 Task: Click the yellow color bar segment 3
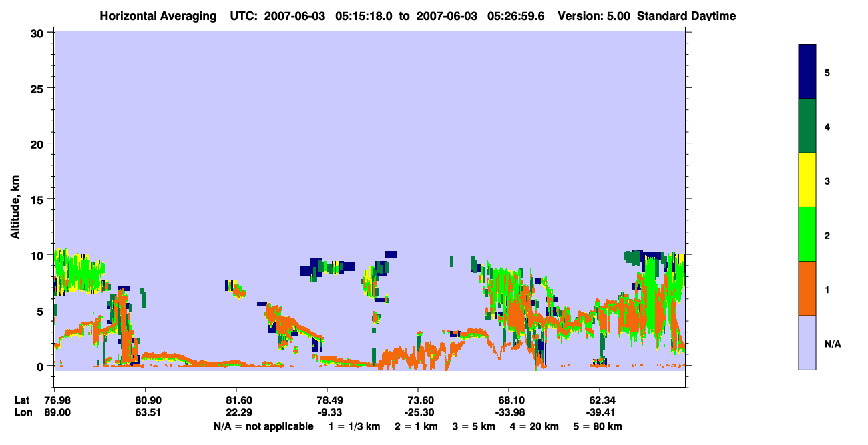point(807,180)
